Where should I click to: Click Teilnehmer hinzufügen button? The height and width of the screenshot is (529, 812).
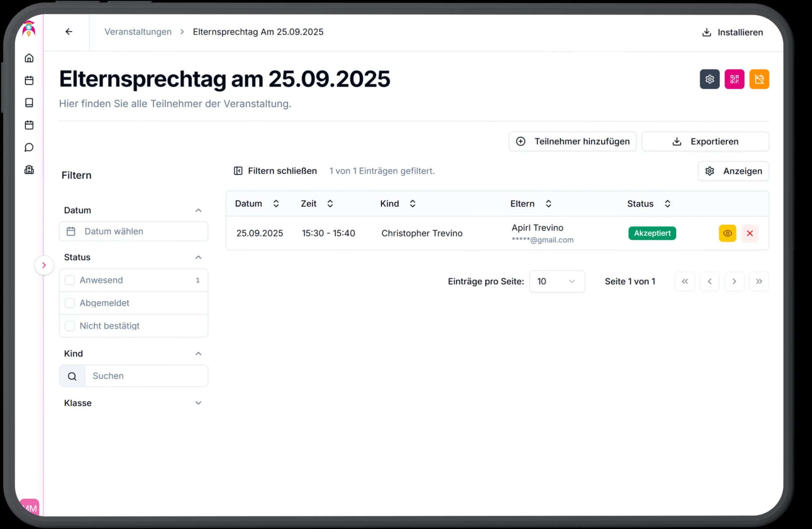(x=573, y=141)
